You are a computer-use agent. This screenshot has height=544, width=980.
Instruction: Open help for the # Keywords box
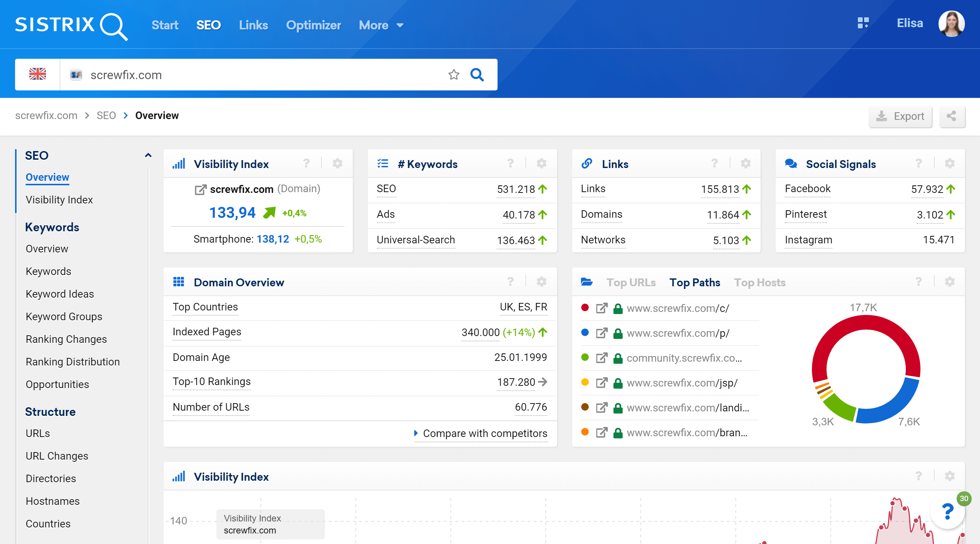tap(511, 164)
